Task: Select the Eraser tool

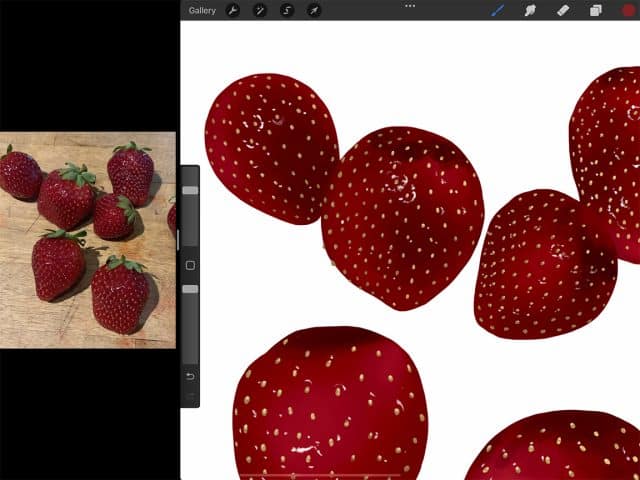Action: [563, 11]
